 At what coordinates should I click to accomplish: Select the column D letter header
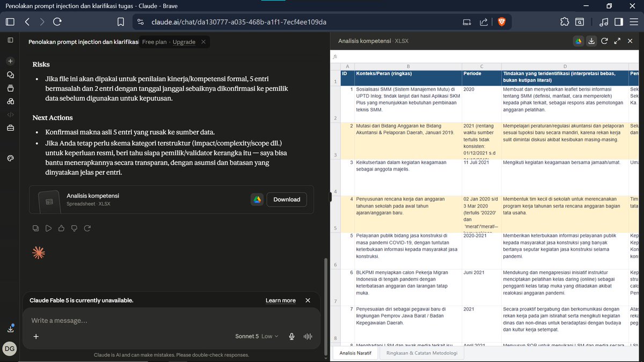565,66
